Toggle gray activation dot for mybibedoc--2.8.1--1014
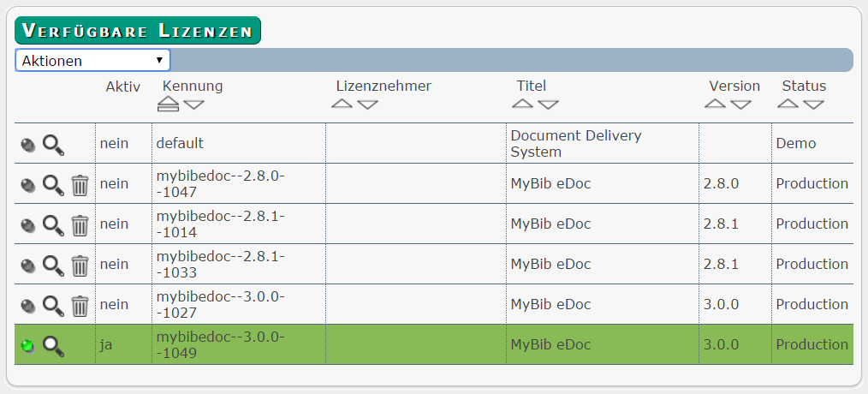The width and height of the screenshot is (868, 394). [27, 226]
